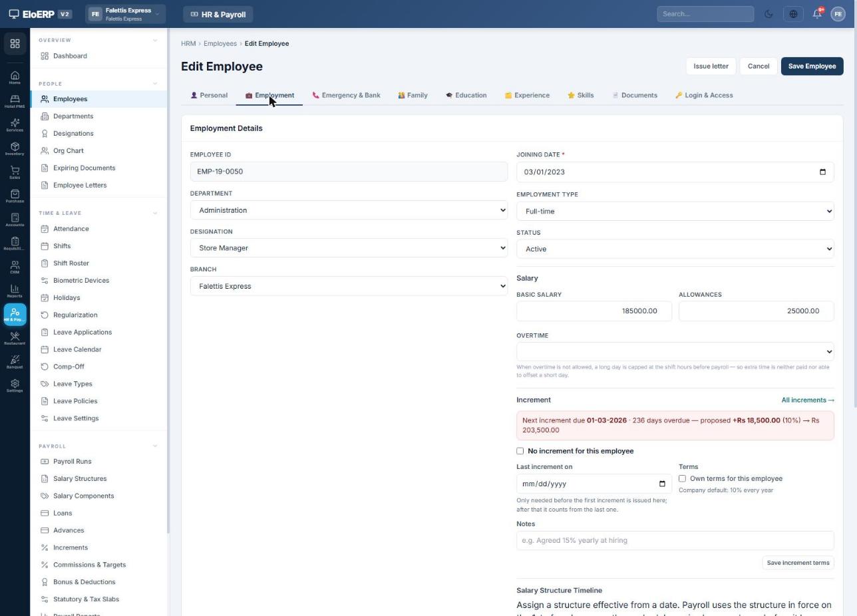This screenshot has height=616, width=857.
Task: Open the Employment Type dropdown
Action: pos(675,212)
